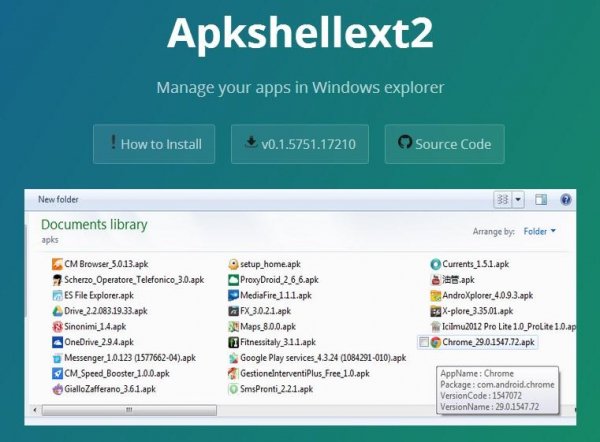Select file name CM Browser_5.0.13.apk
Image resolution: width=600 pixels, height=442 pixels.
(x=106, y=264)
